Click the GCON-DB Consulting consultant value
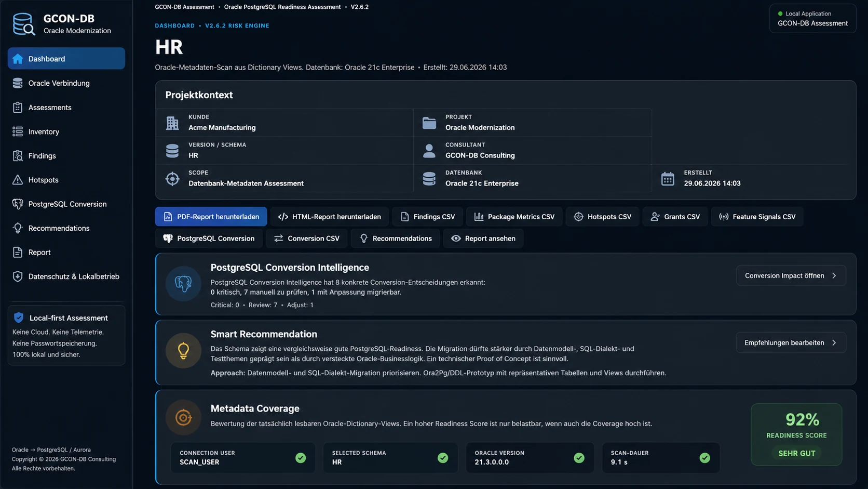The height and width of the screenshot is (489, 868). 480,155
